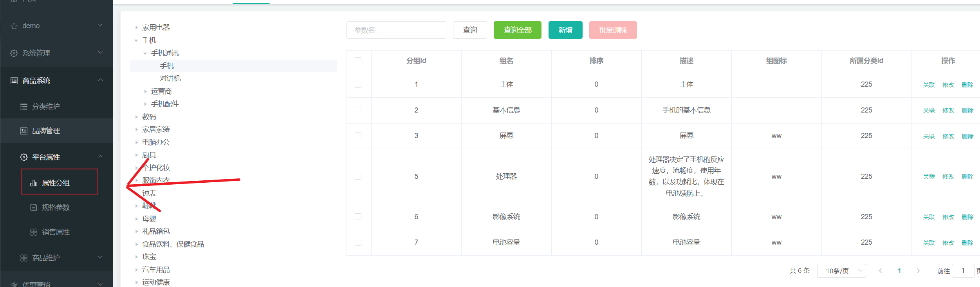Click the 新增 button
The height and width of the screenshot is (287, 980).
[565, 30]
